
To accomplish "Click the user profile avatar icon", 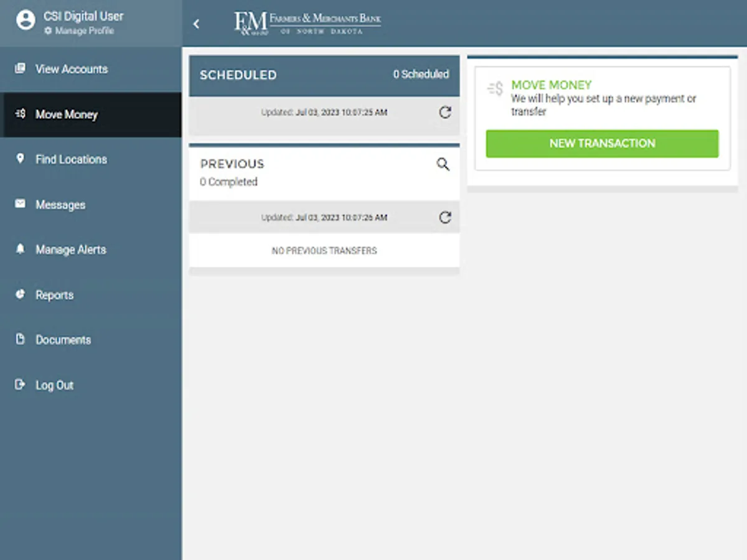I will pyautogui.click(x=25, y=19).
